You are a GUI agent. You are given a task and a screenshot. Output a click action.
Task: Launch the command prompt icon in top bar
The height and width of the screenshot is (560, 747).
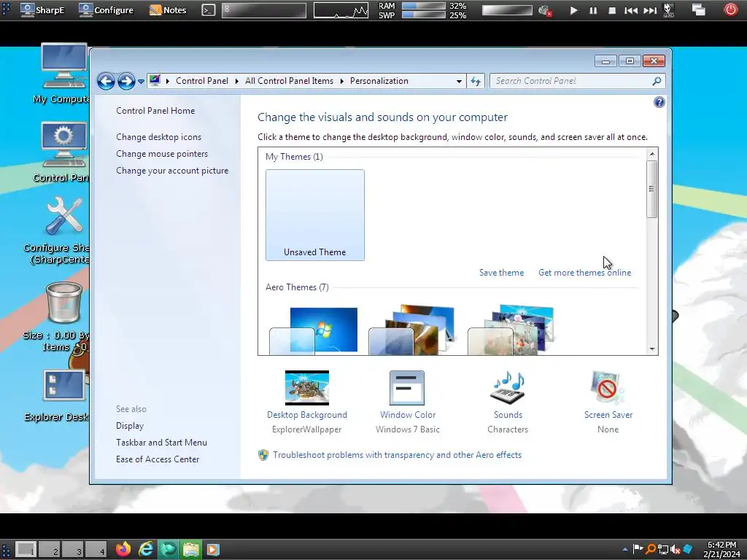(208, 9)
